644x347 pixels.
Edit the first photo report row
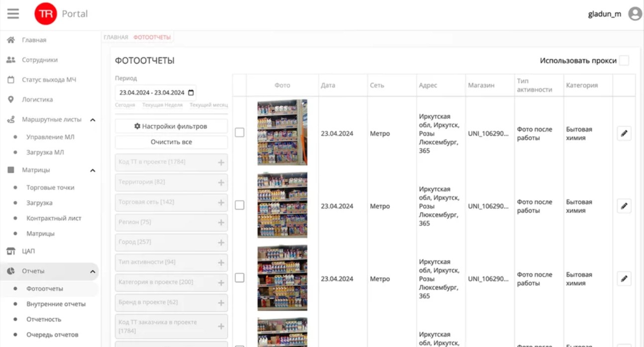tap(624, 133)
